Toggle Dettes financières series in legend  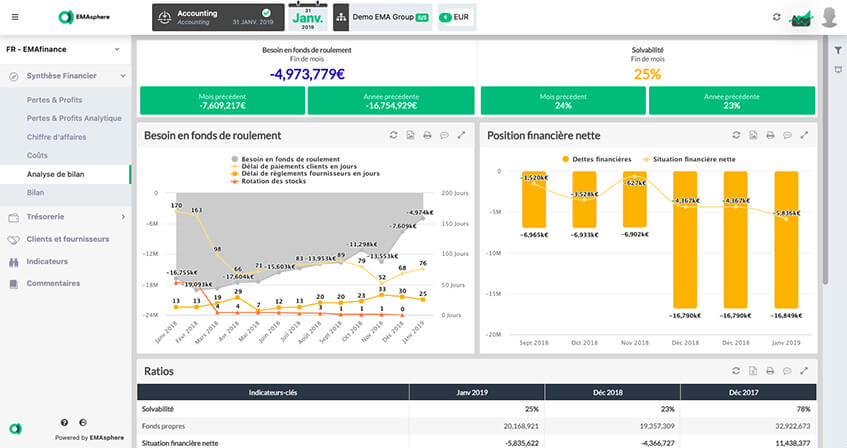click(600, 159)
